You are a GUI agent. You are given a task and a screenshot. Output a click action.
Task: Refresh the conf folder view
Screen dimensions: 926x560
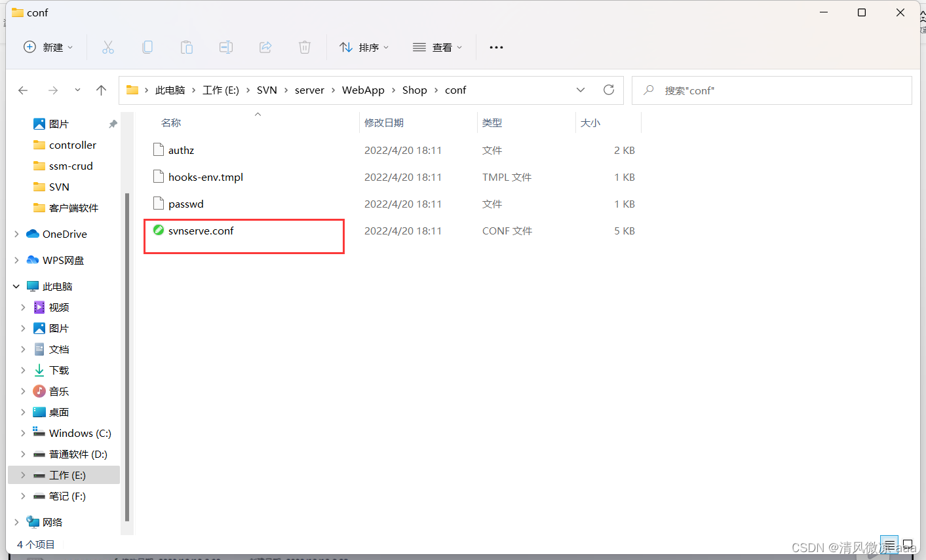pyautogui.click(x=609, y=90)
